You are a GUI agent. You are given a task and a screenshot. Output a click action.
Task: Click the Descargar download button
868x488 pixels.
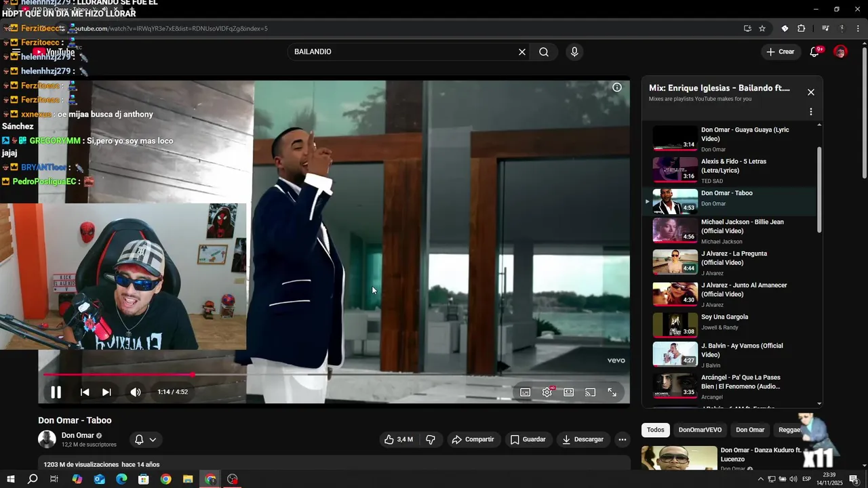pyautogui.click(x=583, y=439)
